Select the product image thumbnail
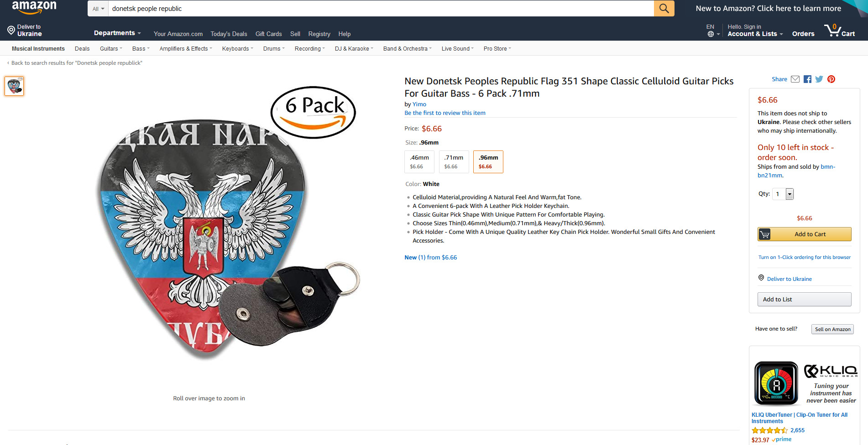Screen dimensions: 868x445 tap(14, 86)
